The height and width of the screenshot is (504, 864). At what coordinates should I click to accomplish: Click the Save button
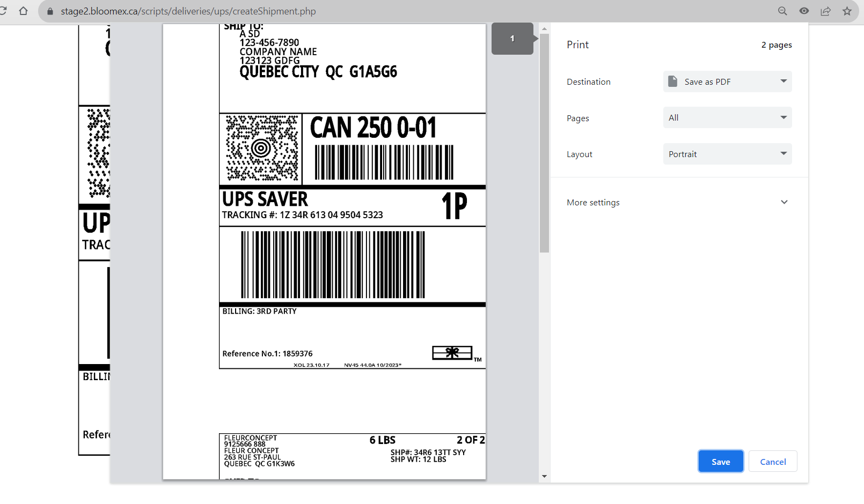click(x=721, y=461)
